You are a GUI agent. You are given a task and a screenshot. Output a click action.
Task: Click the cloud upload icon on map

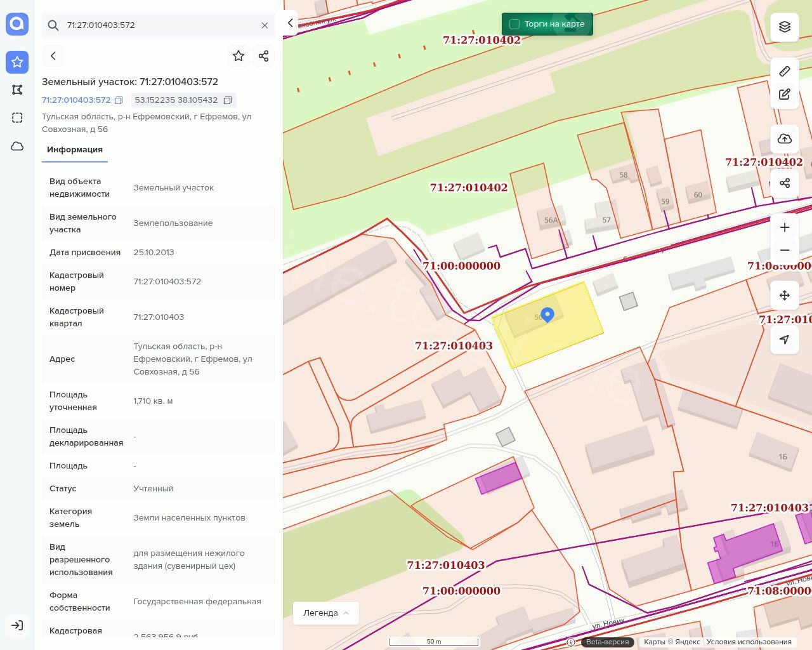785,139
